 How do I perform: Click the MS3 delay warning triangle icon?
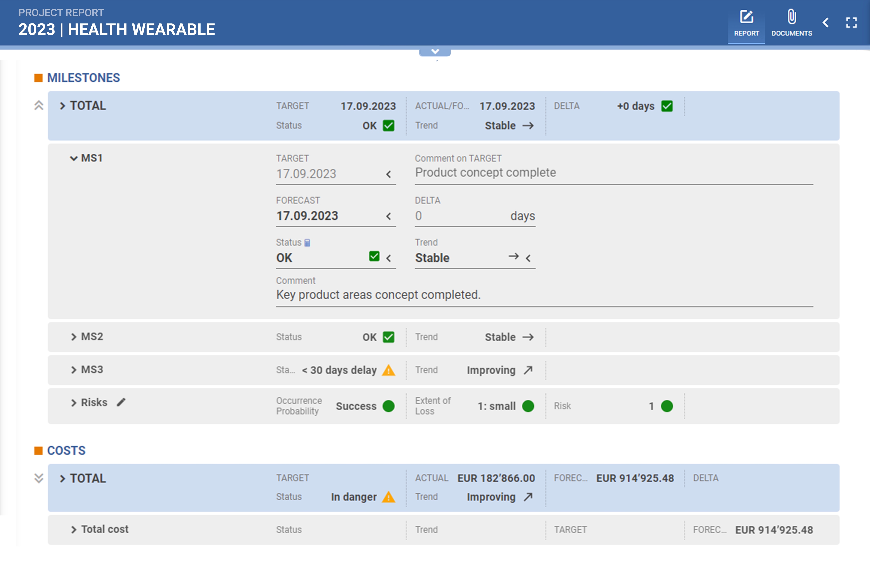pos(388,370)
